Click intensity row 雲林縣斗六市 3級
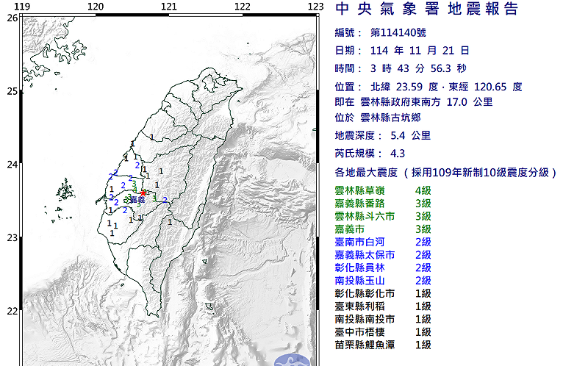 point(383,216)
